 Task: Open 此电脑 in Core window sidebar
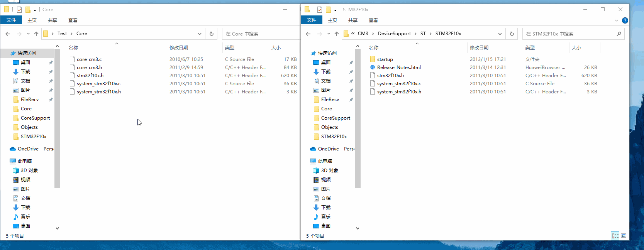click(x=25, y=161)
